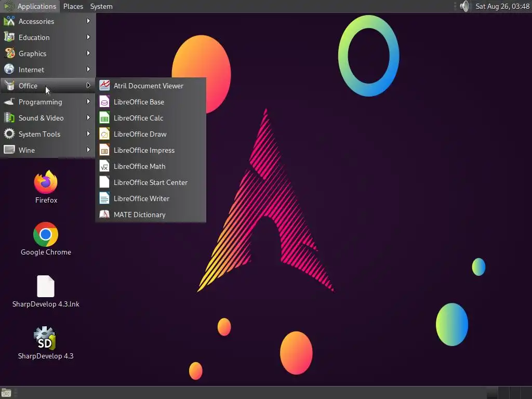Select the System Tools menu label
Viewport: 532px width, 399px height.
pos(39,134)
